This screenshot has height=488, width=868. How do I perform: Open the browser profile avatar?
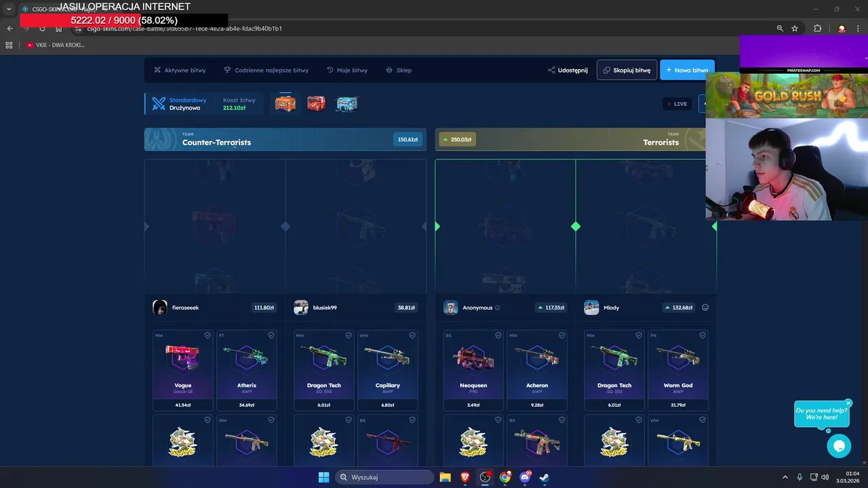pyautogui.click(x=842, y=28)
